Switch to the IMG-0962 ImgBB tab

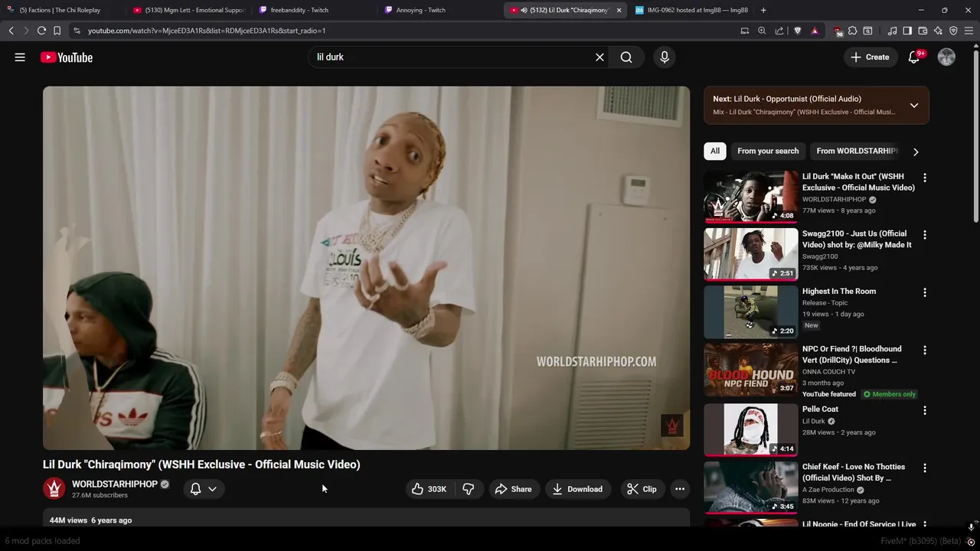(x=691, y=10)
